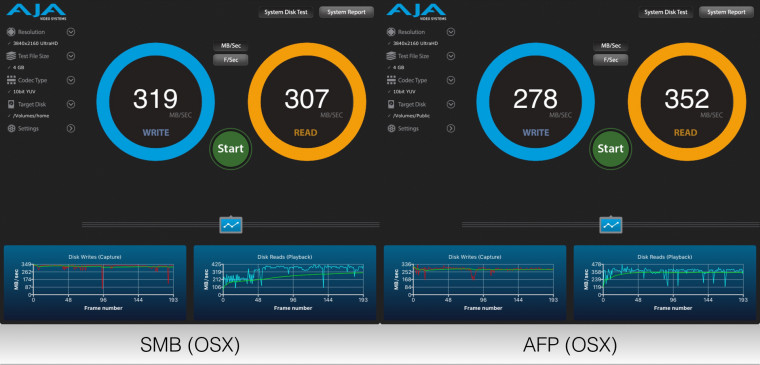Screen dimensions: 760x365
Task: Click System Disk Test in AFP window
Action: tap(666, 12)
